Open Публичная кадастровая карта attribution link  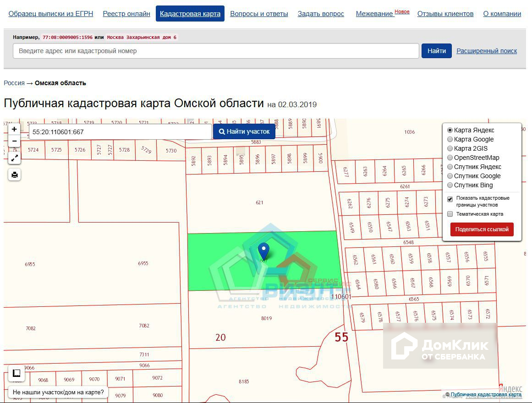coord(486,394)
